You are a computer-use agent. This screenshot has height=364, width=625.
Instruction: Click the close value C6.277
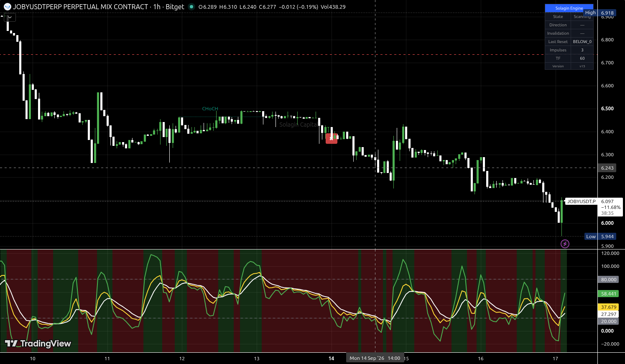(268, 7)
